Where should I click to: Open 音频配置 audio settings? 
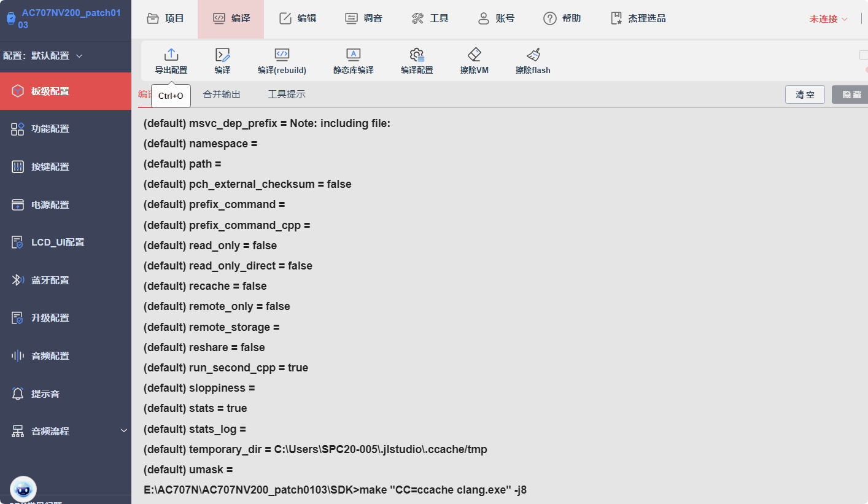[66, 356]
